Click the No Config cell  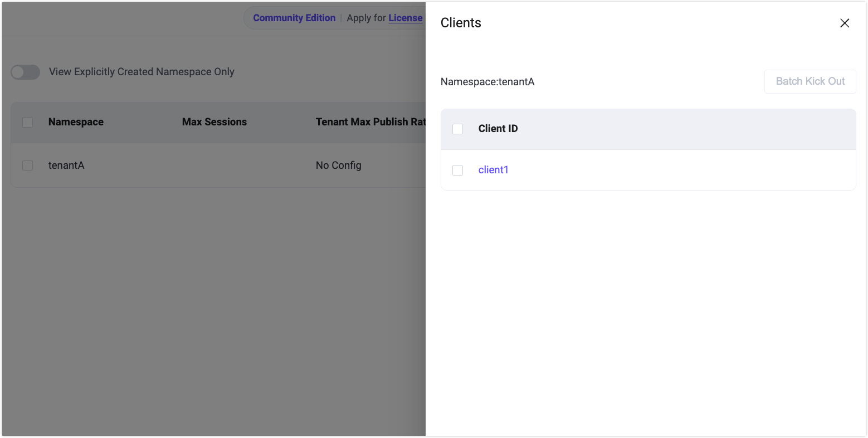(338, 166)
